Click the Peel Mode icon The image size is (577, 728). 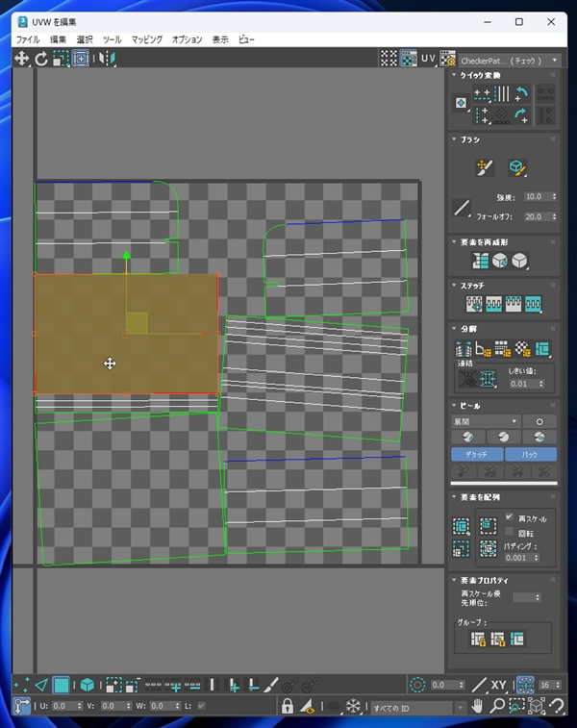[504, 437]
